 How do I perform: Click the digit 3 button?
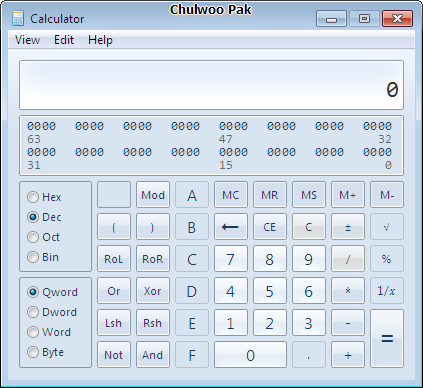click(x=309, y=323)
